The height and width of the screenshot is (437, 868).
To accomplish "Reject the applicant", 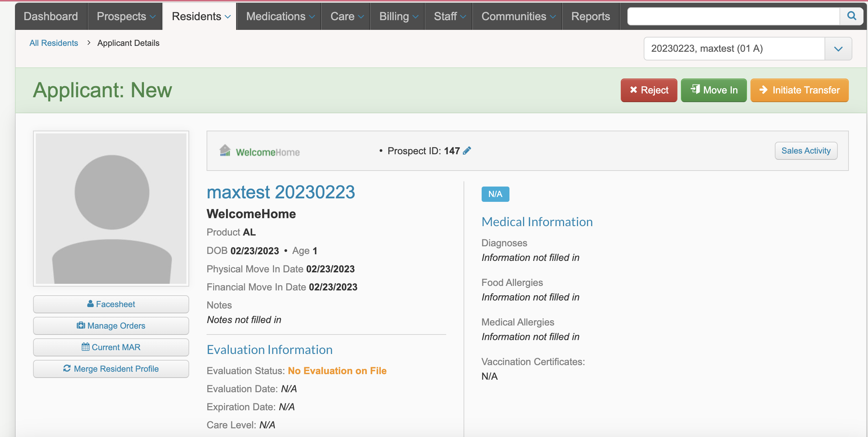I will [x=649, y=90].
